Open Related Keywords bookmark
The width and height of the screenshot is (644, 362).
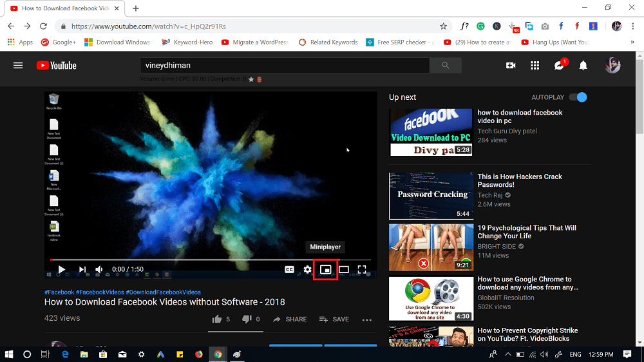pyautogui.click(x=328, y=43)
